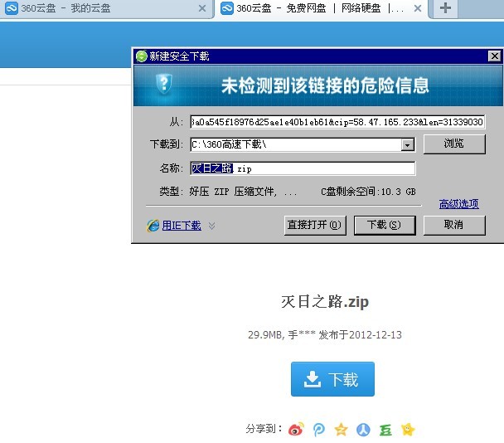Click the 360 cloud icon on second tab
The image size is (504, 443).
click(x=226, y=8)
